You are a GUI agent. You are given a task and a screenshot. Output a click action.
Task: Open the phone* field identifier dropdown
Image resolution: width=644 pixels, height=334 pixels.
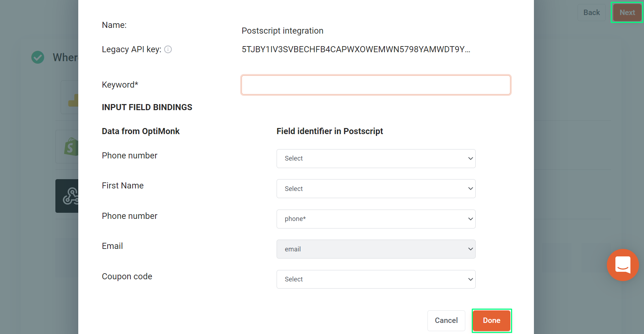pos(376,219)
